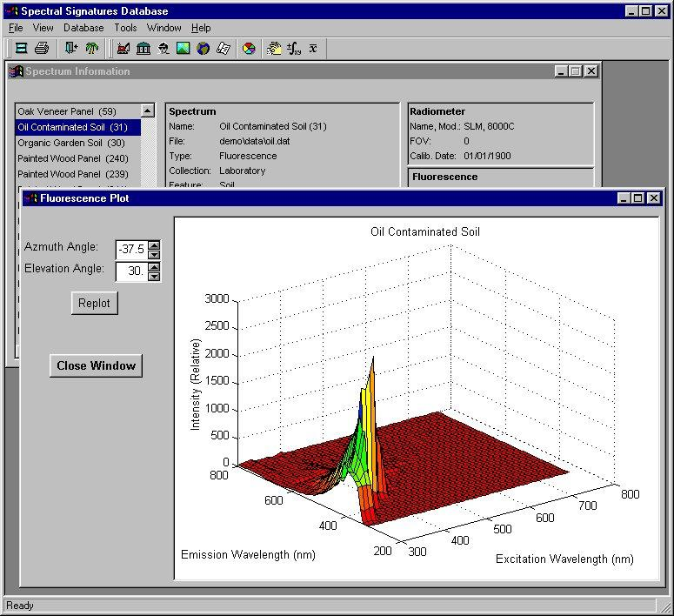
Task: Open the File menu
Action: click(16, 28)
